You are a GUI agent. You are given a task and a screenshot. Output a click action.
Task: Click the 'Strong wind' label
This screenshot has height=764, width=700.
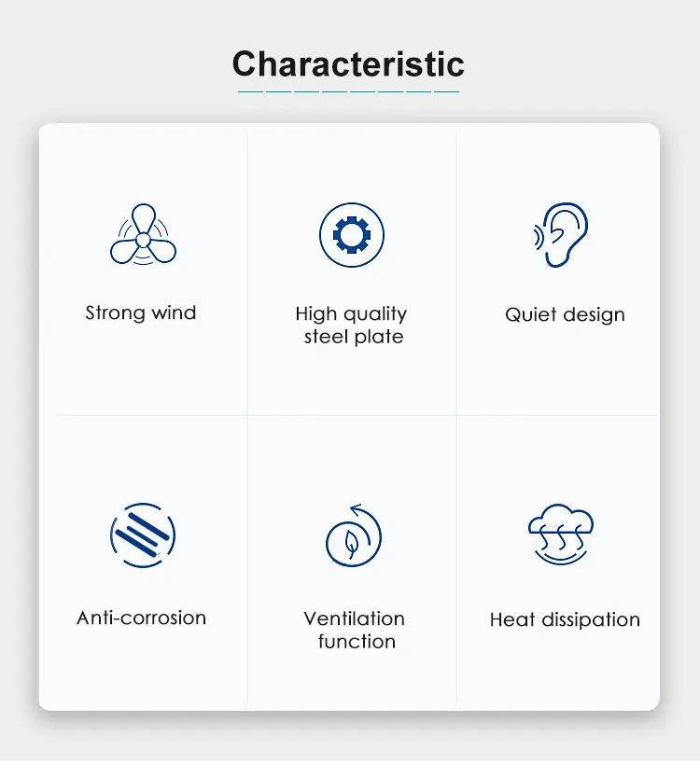click(x=141, y=313)
